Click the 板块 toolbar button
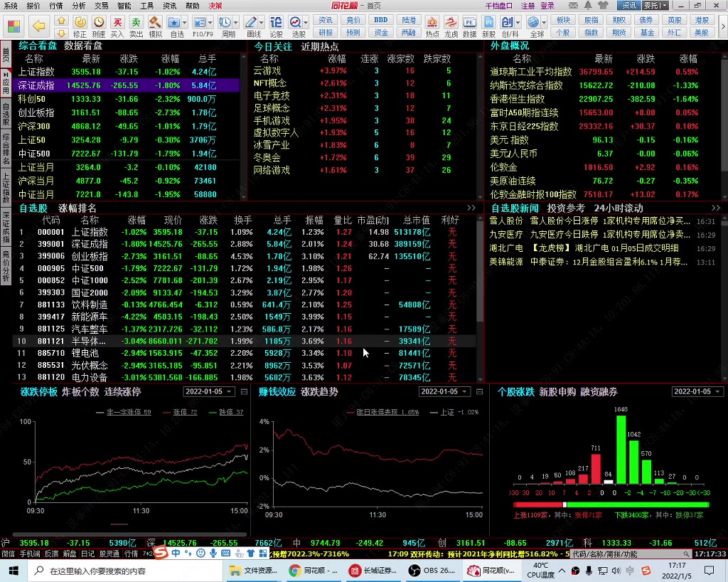The width and height of the screenshot is (728, 582). [x=563, y=21]
